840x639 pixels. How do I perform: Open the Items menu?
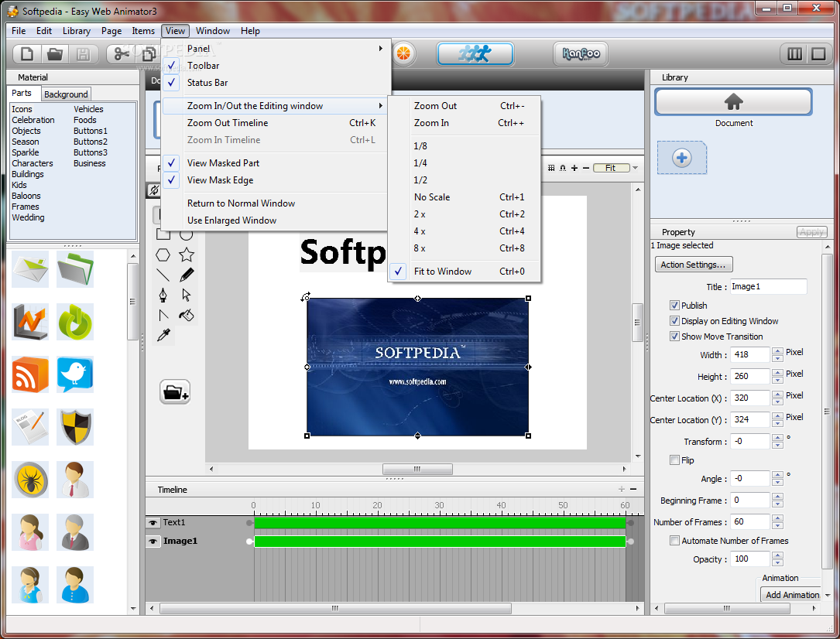point(143,31)
